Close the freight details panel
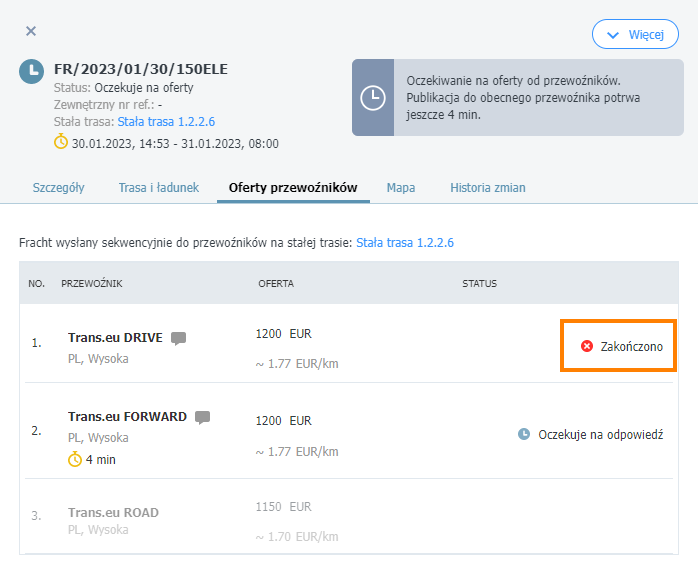Image resolution: width=698 pixels, height=572 pixels. (31, 31)
